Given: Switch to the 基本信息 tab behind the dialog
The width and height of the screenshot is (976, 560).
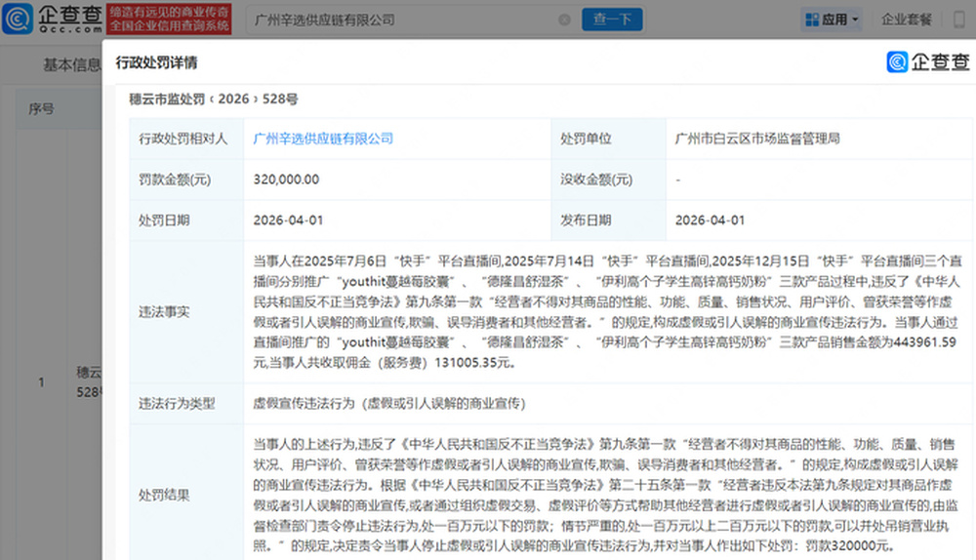Looking at the screenshot, I should [x=71, y=64].
